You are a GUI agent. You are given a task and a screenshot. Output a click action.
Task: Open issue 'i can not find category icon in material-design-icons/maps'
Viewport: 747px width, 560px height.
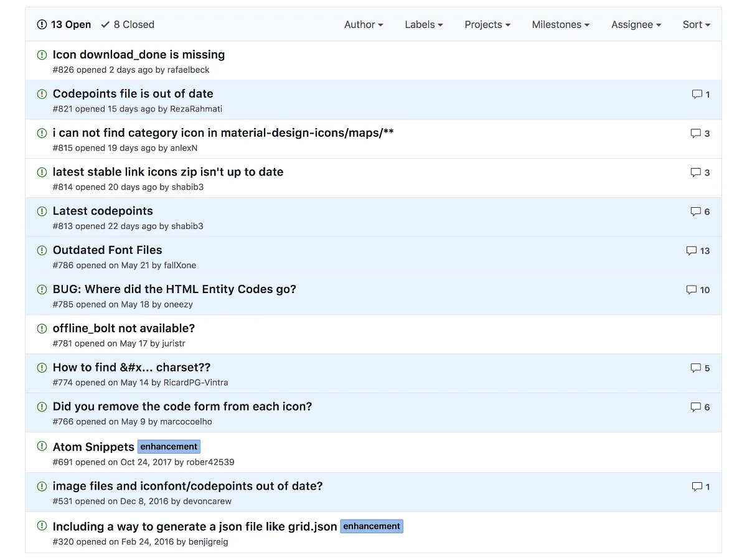tap(223, 133)
